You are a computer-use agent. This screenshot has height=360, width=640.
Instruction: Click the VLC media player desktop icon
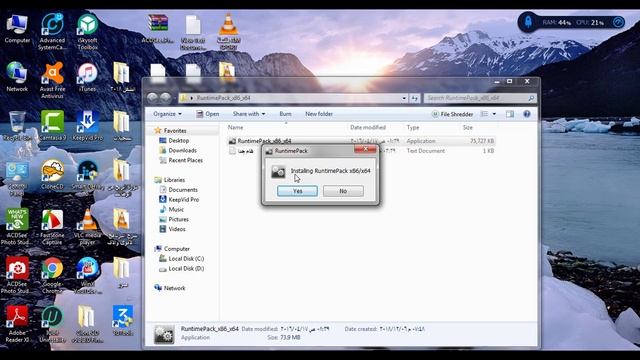point(87,227)
